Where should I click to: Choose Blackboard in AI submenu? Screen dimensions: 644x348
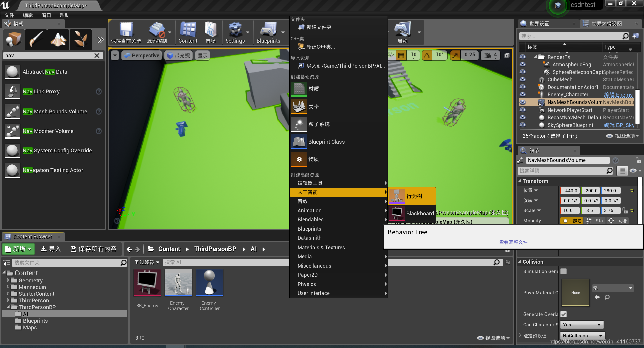click(412, 213)
